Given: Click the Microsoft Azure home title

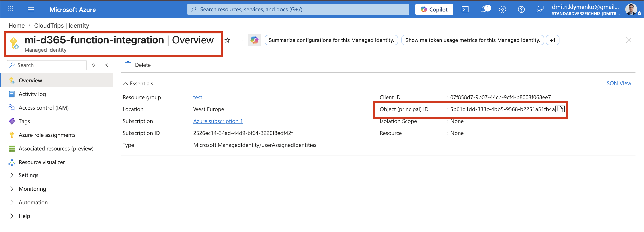Looking at the screenshot, I should point(72,10).
